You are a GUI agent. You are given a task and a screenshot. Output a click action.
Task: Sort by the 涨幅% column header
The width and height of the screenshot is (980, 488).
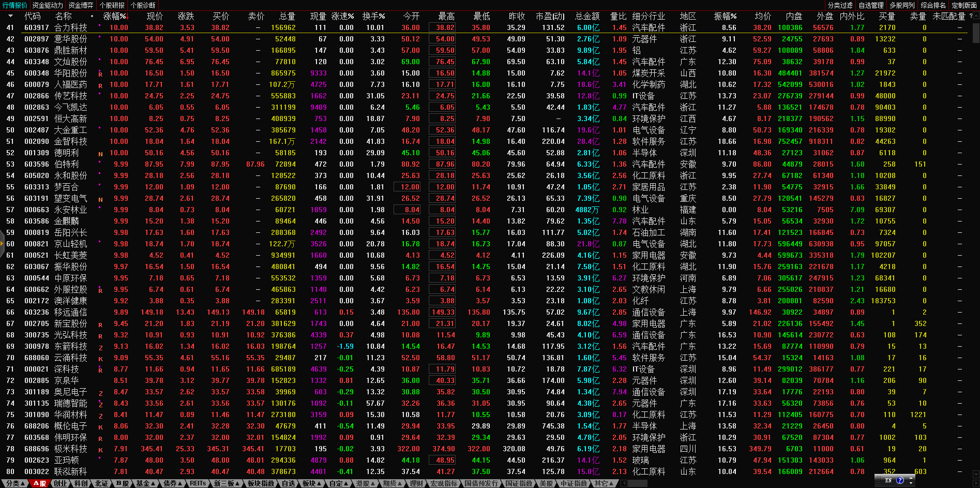(114, 16)
